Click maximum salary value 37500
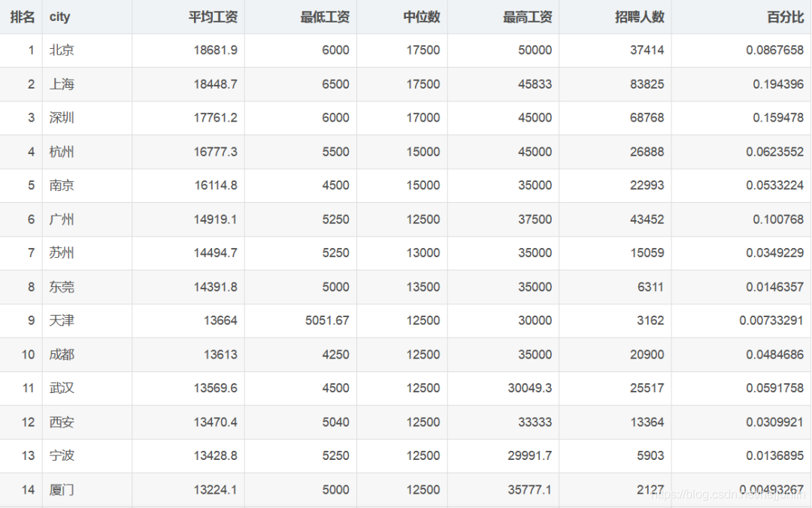Screen dimensions: 812x508 pos(535,219)
